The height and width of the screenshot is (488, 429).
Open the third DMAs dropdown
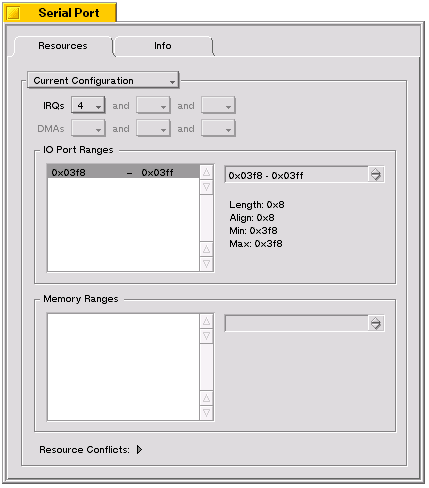click(x=218, y=129)
